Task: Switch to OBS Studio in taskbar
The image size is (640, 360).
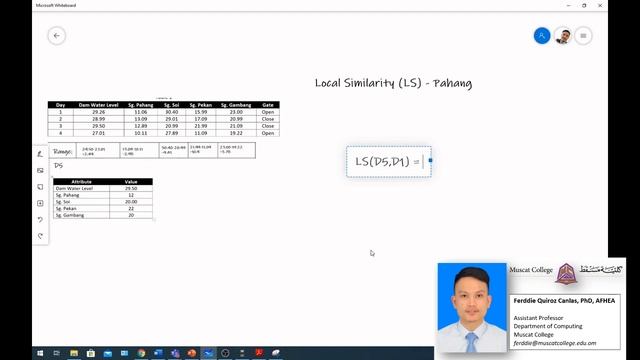Action: [x=225, y=353]
